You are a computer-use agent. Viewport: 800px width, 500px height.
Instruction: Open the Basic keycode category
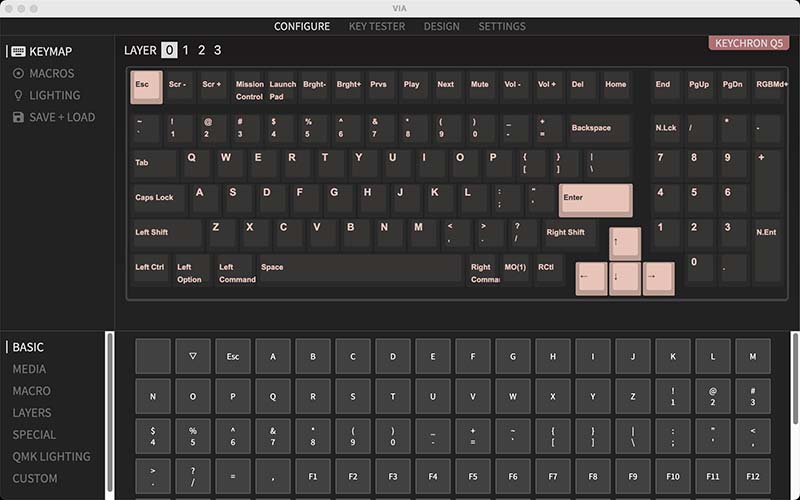pyautogui.click(x=28, y=347)
